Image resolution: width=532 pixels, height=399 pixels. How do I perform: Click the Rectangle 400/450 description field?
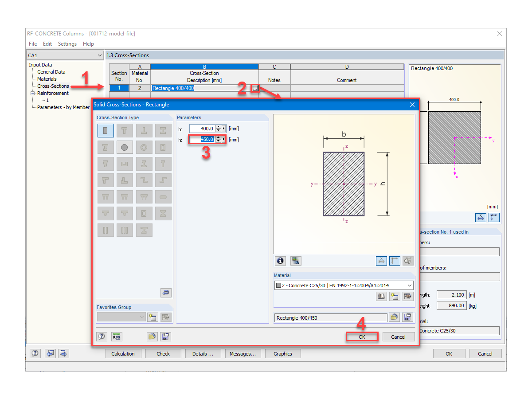(331, 317)
